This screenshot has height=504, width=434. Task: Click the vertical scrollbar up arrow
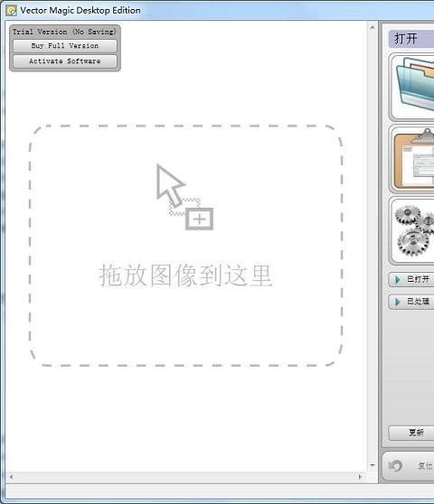click(x=373, y=27)
